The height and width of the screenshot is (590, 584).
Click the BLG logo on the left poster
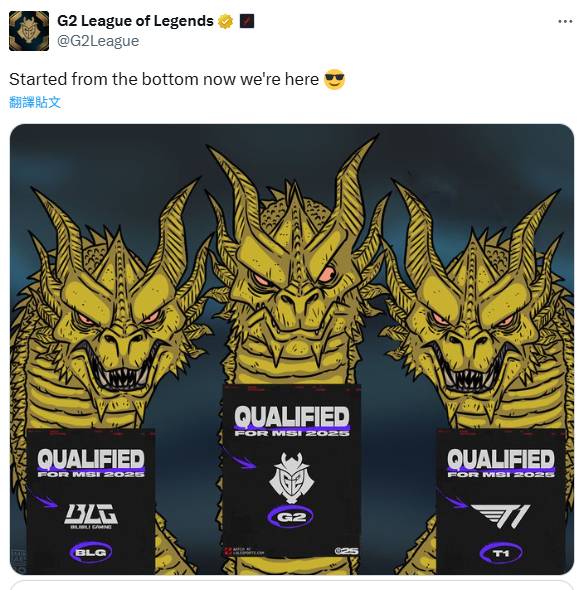tap(91, 515)
